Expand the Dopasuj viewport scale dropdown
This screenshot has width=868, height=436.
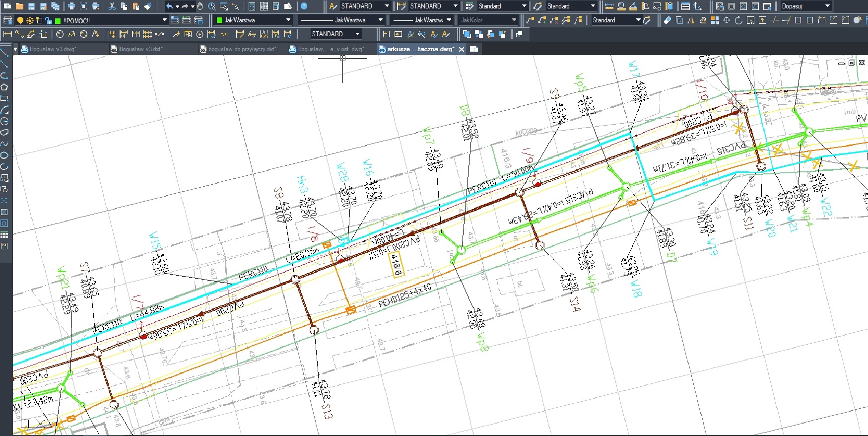[827, 6]
